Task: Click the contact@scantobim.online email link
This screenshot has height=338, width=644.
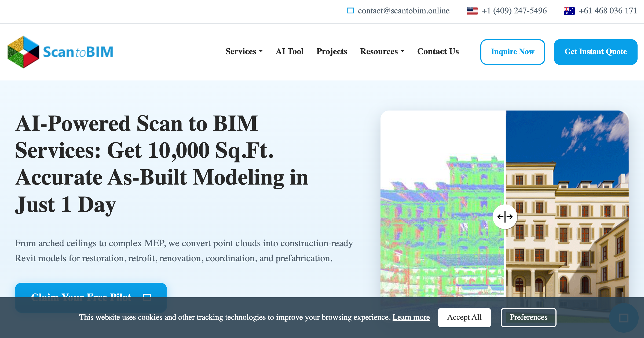Action: coord(404,11)
